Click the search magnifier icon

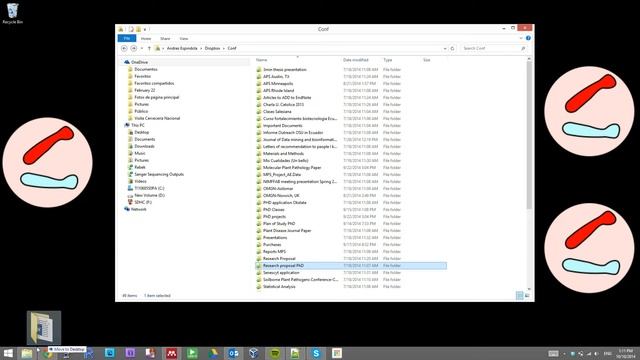tap(523, 48)
